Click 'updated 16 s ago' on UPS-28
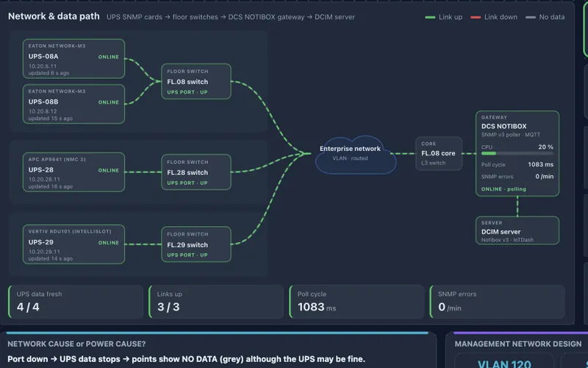The width and height of the screenshot is (588, 368). (51, 187)
